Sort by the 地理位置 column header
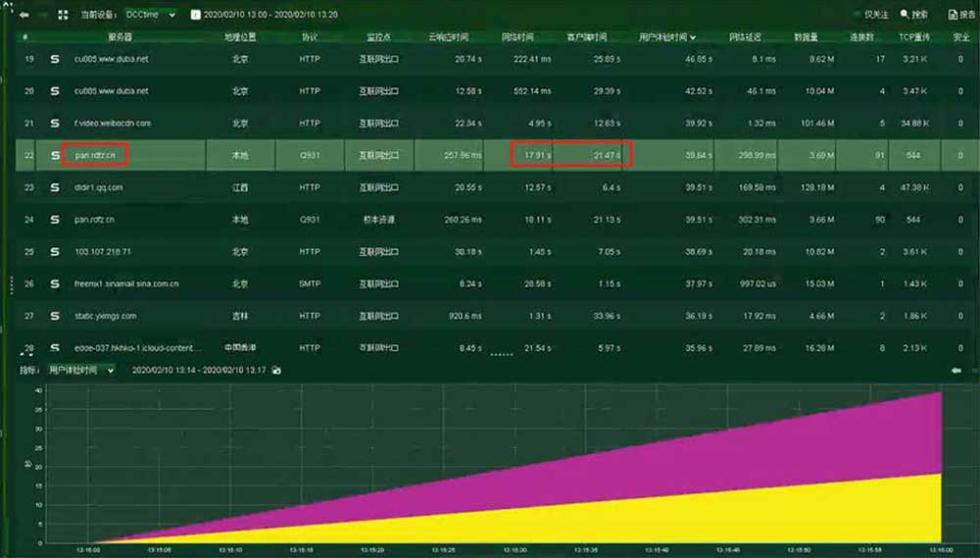 pos(240,37)
